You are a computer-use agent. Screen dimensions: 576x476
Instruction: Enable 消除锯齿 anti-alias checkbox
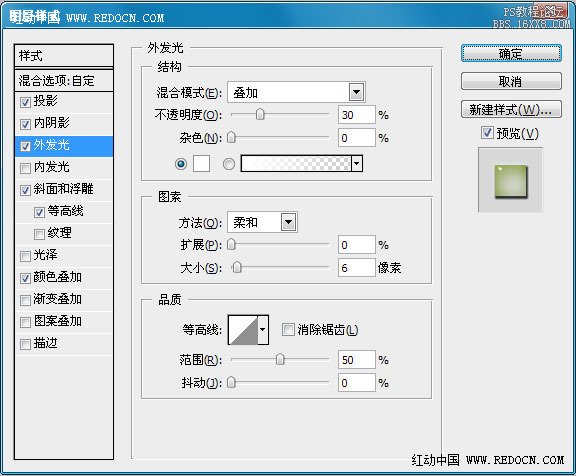coord(288,329)
